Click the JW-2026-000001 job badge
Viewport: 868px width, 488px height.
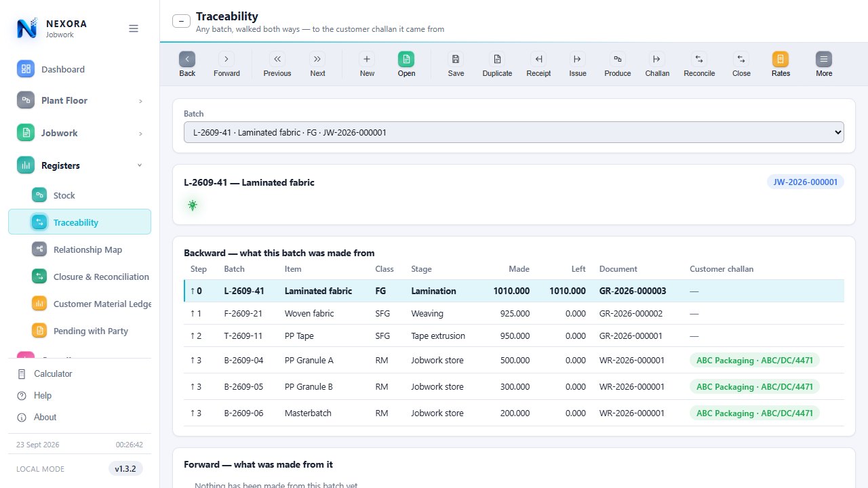806,182
